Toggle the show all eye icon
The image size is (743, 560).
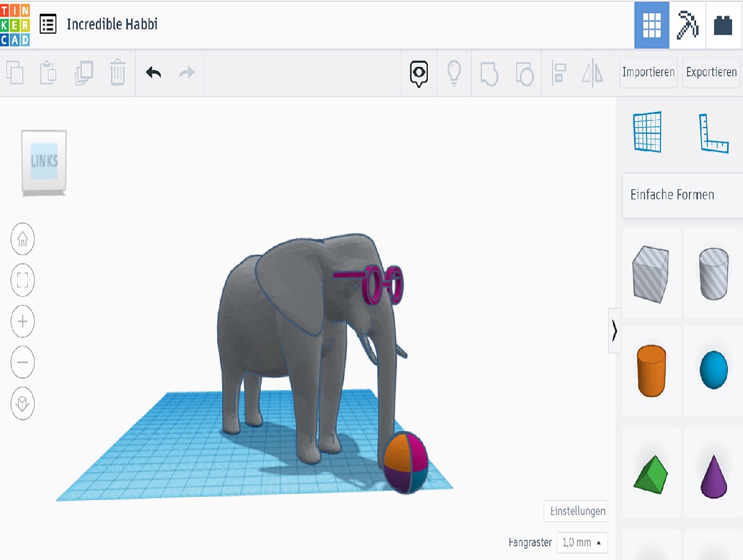click(419, 74)
